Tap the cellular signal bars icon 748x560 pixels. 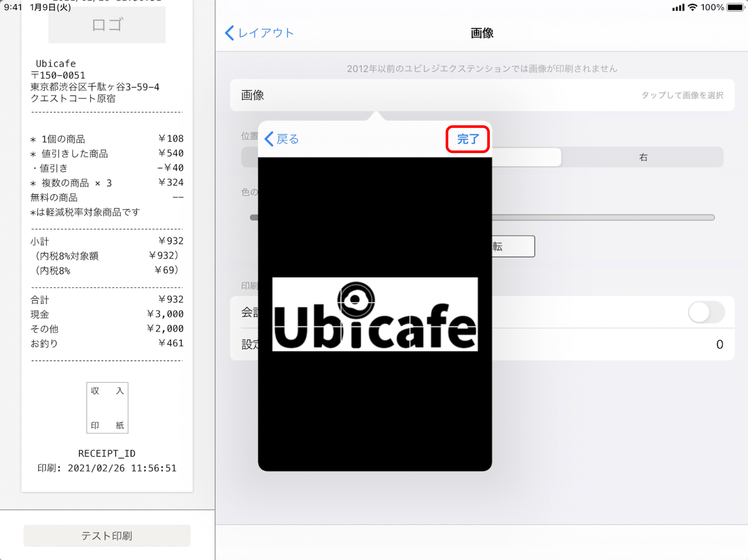pyautogui.click(x=678, y=8)
